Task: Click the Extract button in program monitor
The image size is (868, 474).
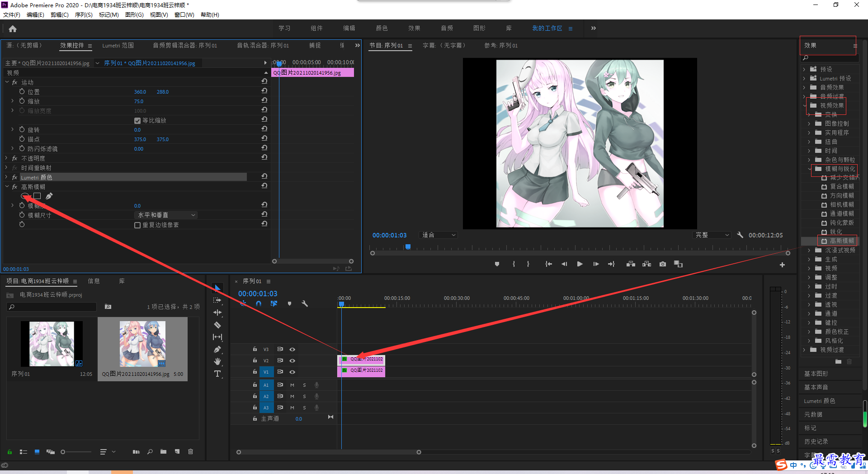Action: [x=647, y=264]
